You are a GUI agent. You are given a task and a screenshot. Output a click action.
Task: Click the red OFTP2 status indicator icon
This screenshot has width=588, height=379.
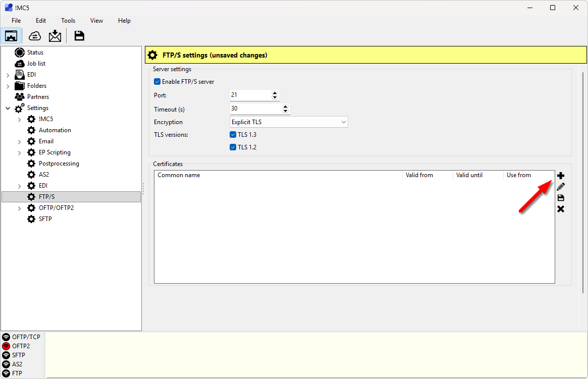pos(6,346)
